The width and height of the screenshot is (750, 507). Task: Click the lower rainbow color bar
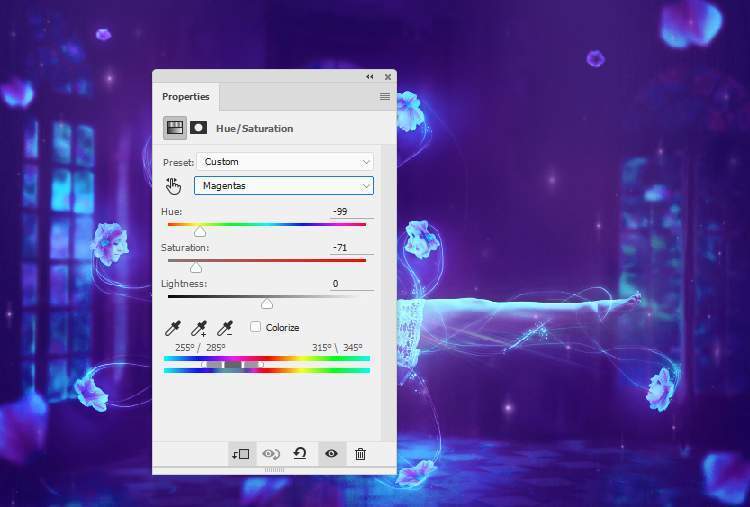(267, 371)
